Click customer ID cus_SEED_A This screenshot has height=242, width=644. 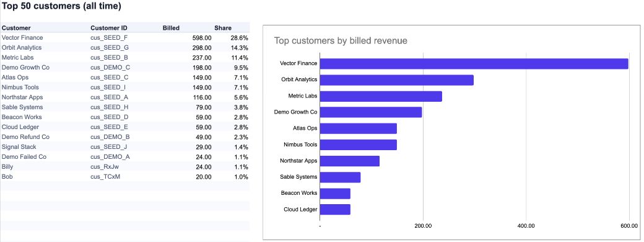(109, 97)
